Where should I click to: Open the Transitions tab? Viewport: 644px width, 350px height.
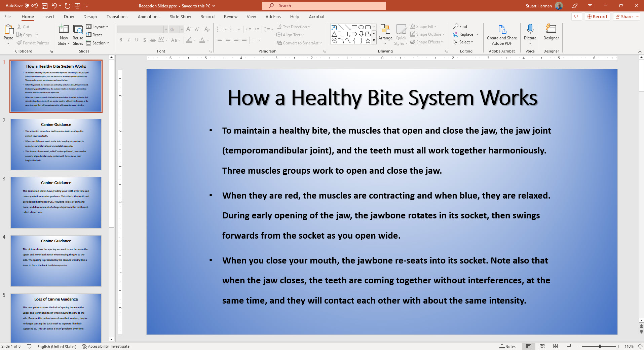[117, 16]
